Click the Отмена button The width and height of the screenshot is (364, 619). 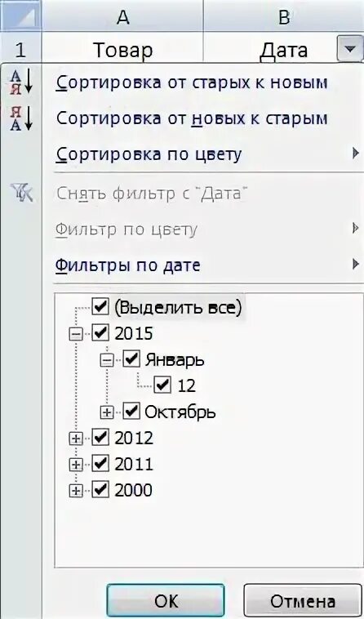pyautogui.click(x=303, y=600)
